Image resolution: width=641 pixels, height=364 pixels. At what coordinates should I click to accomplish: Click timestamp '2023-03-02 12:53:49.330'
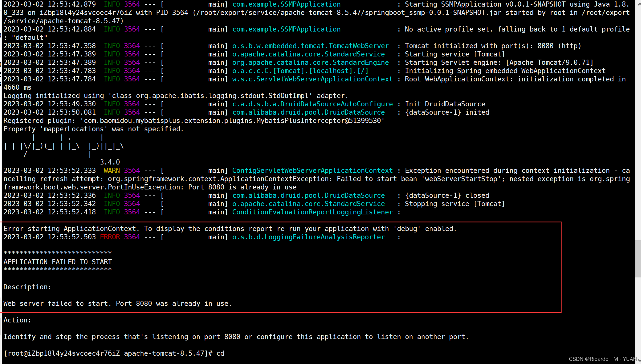tap(50, 104)
